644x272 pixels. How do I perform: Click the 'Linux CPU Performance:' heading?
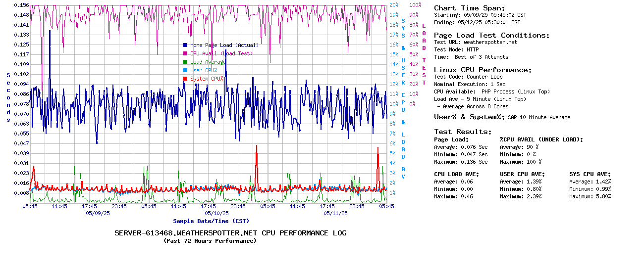(x=483, y=70)
